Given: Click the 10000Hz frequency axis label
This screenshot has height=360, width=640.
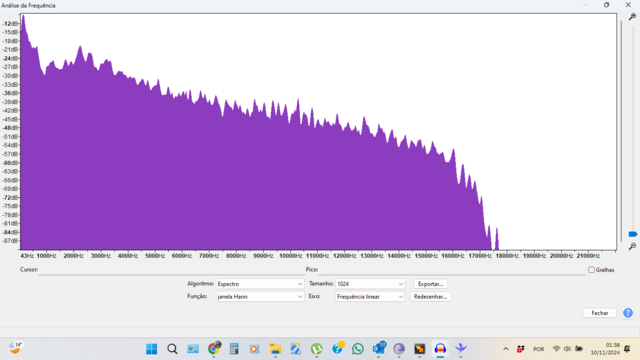Looking at the screenshot, I should tap(291, 256).
